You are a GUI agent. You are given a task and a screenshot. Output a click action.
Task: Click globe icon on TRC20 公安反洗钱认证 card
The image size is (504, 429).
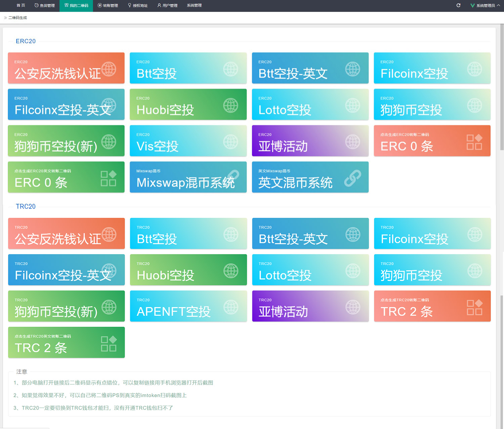109,235
